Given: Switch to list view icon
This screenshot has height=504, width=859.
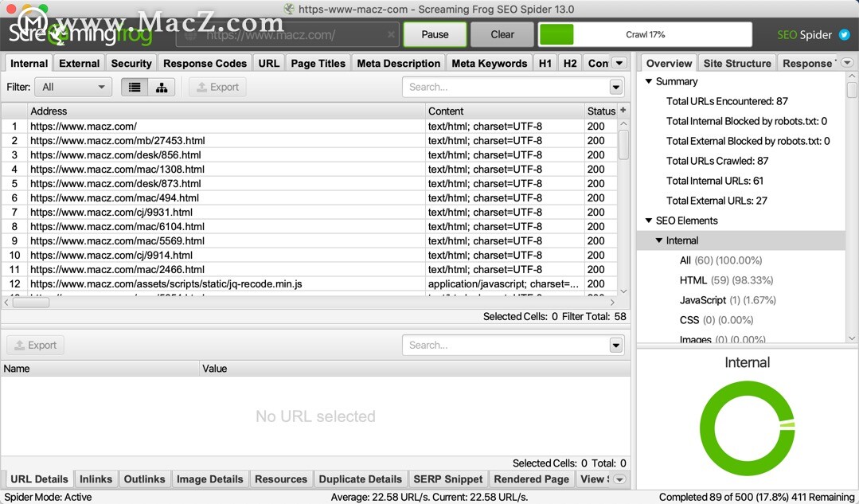Looking at the screenshot, I should [135, 87].
